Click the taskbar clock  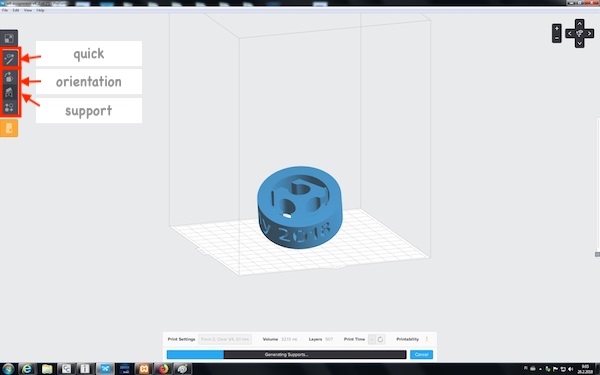[585, 369]
